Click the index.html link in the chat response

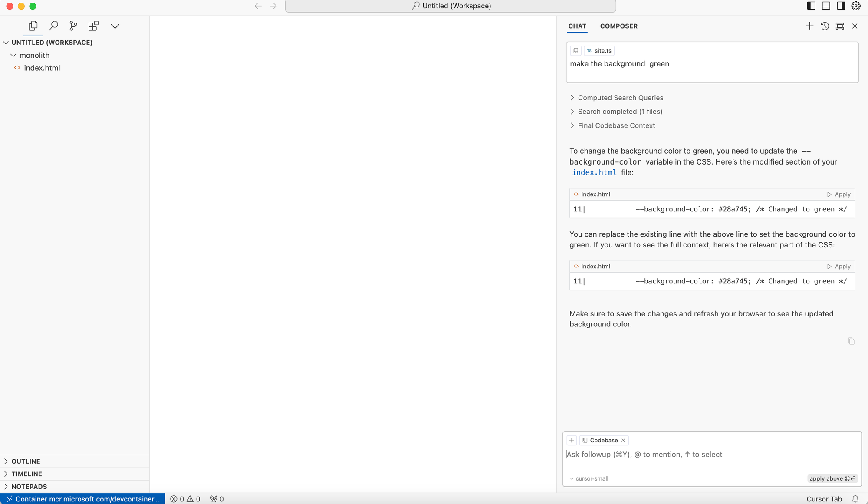pyautogui.click(x=594, y=172)
